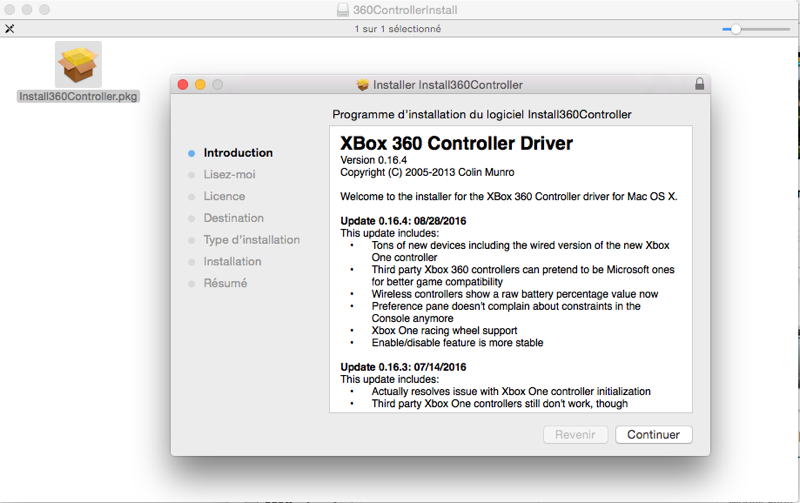Viewport: 800px width, 503px height.
Task: Click the XBox 360 Controller Driver heading
Action: pos(457,143)
